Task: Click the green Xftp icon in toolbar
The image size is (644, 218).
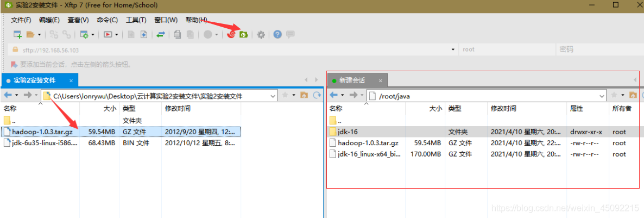Action: point(244,34)
